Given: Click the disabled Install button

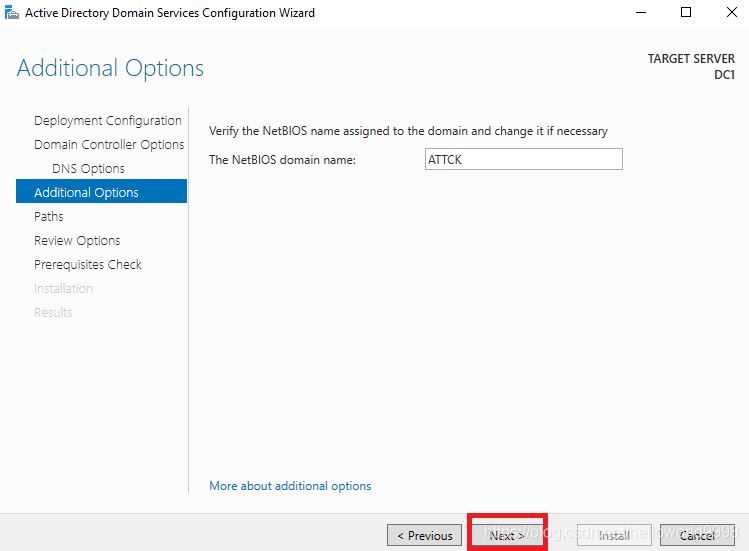Looking at the screenshot, I should (x=614, y=535).
